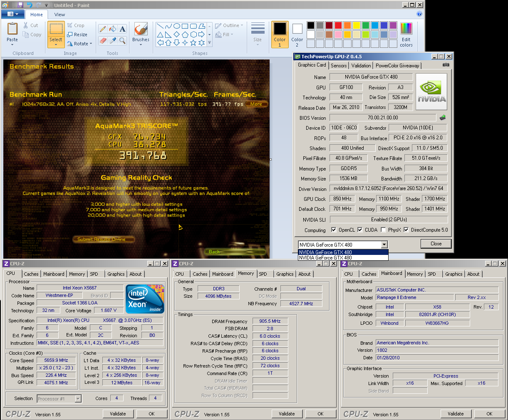Open the Sensors tab in GPU-Z
This screenshot has height=420, width=508.
point(339,66)
